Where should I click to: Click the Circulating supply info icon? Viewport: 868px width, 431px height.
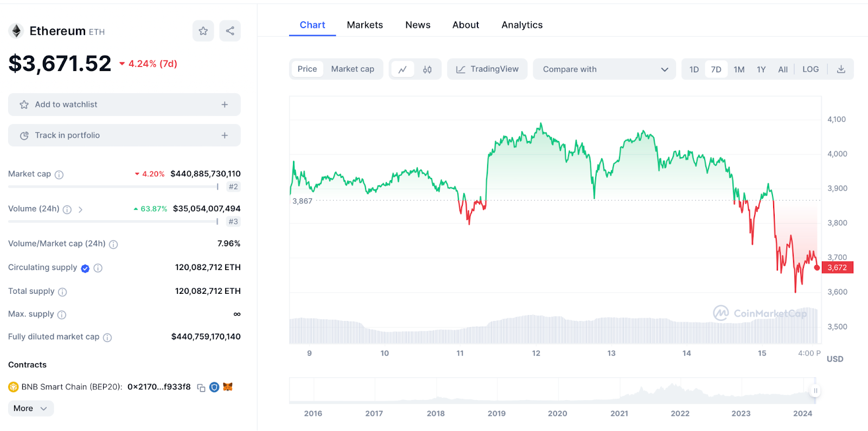[x=98, y=268]
